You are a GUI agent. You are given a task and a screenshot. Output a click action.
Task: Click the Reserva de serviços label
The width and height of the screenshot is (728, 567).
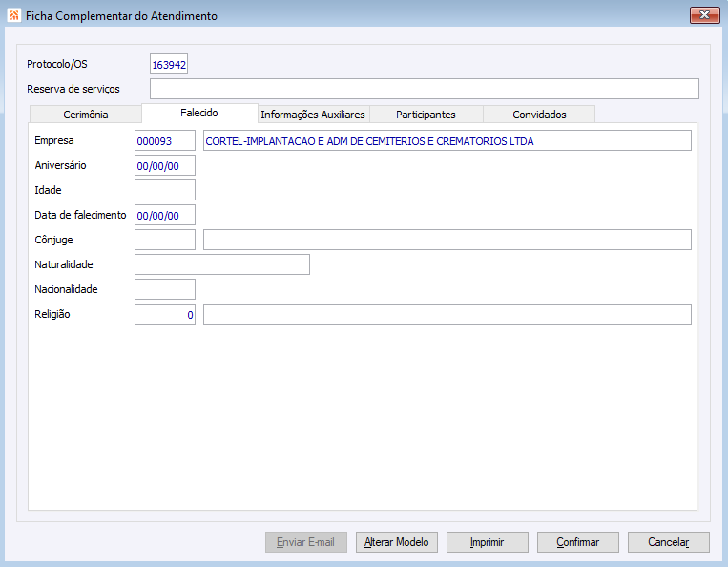pos(73,89)
